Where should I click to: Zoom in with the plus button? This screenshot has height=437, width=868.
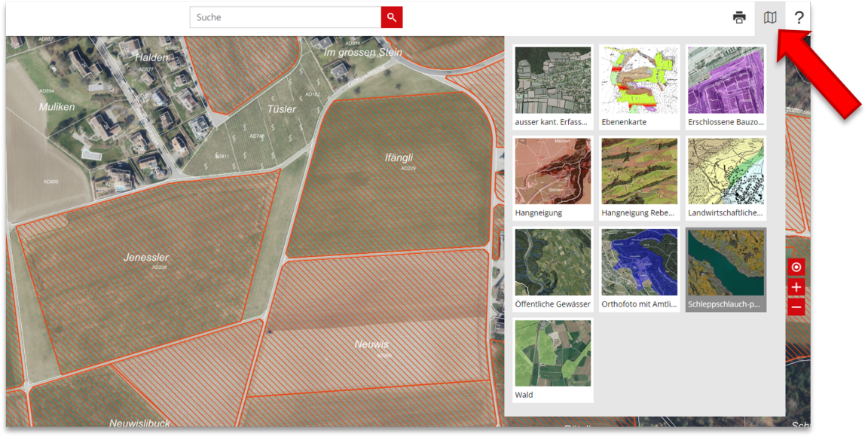(796, 287)
